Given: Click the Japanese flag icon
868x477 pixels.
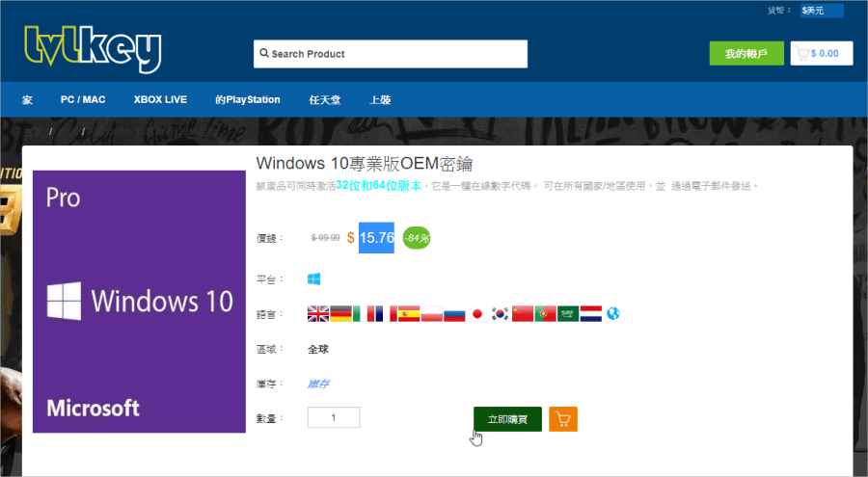Looking at the screenshot, I should tap(477, 314).
